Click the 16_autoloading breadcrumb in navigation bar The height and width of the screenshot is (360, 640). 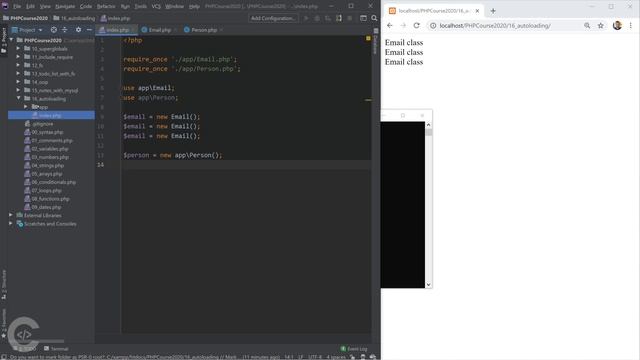pos(74,18)
